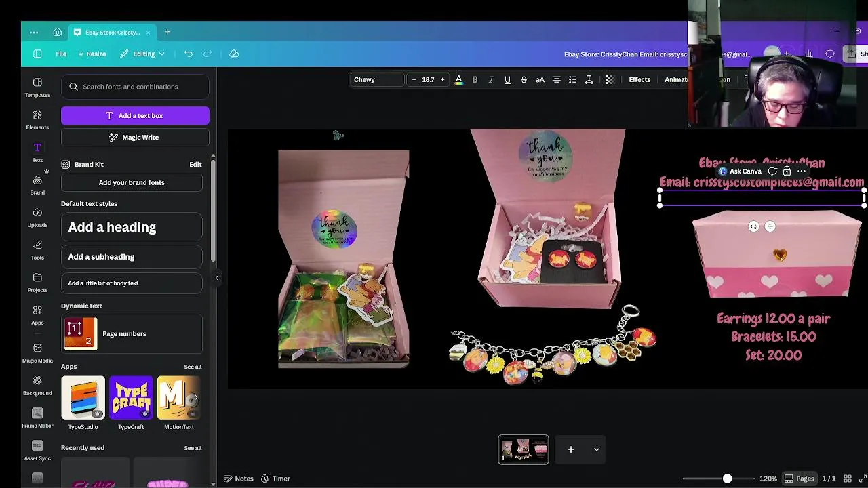Toggle the bulleted list option
Image resolution: width=868 pixels, height=488 pixels.
(572, 79)
